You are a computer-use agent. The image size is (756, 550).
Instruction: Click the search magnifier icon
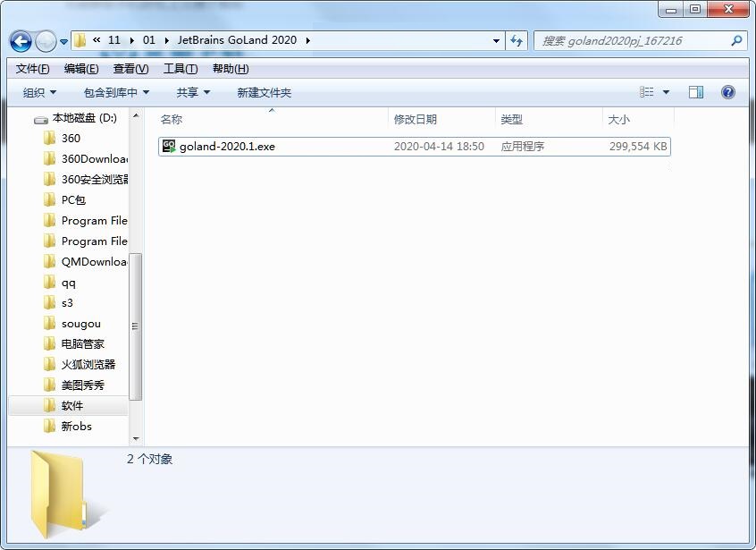coord(736,41)
